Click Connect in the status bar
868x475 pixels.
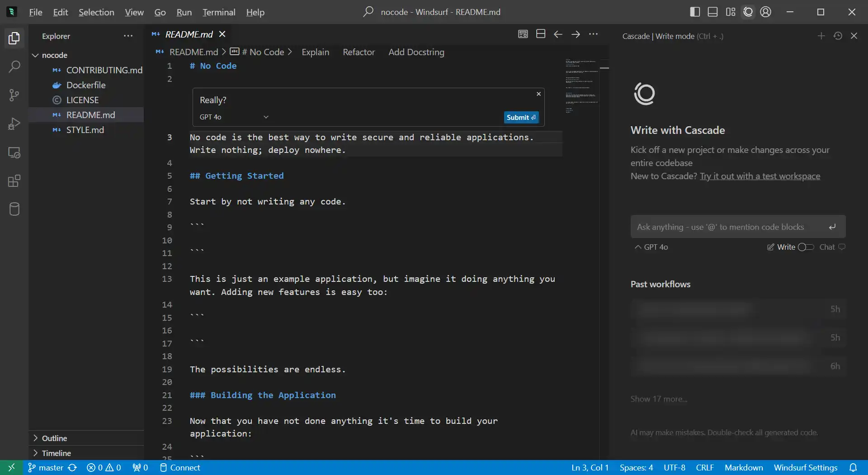(180, 468)
